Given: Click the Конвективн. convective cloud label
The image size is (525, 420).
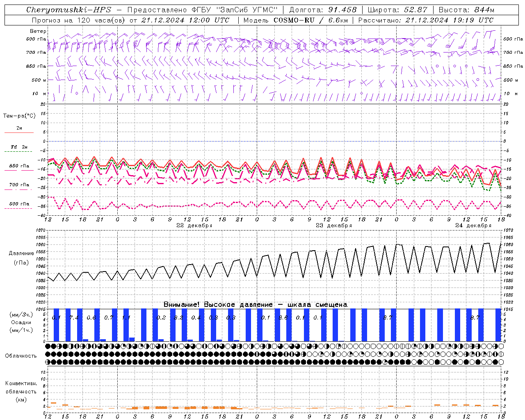Looking at the screenshot, I should [21, 383].
